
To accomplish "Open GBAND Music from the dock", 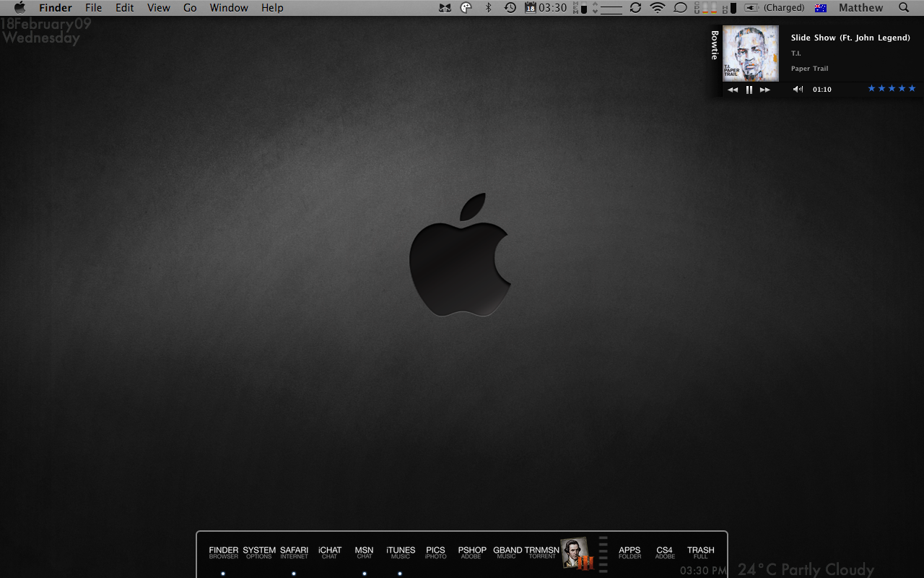I will coord(507,553).
